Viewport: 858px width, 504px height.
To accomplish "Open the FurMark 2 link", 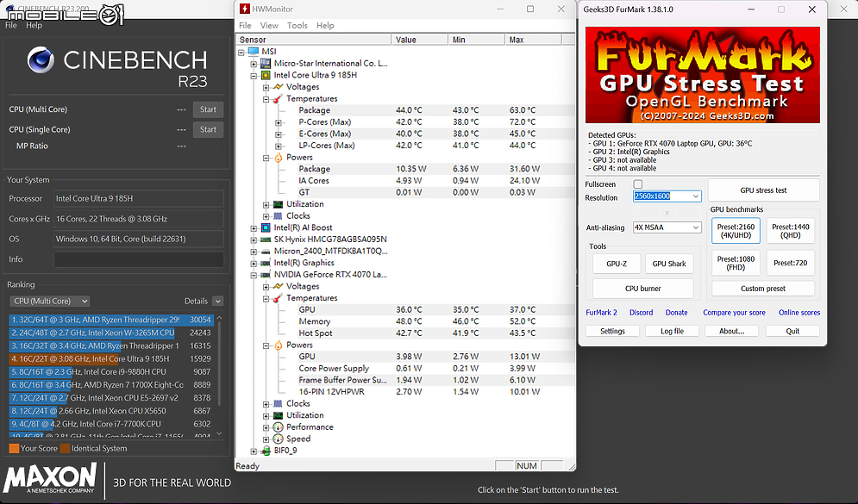I will click(x=601, y=313).
